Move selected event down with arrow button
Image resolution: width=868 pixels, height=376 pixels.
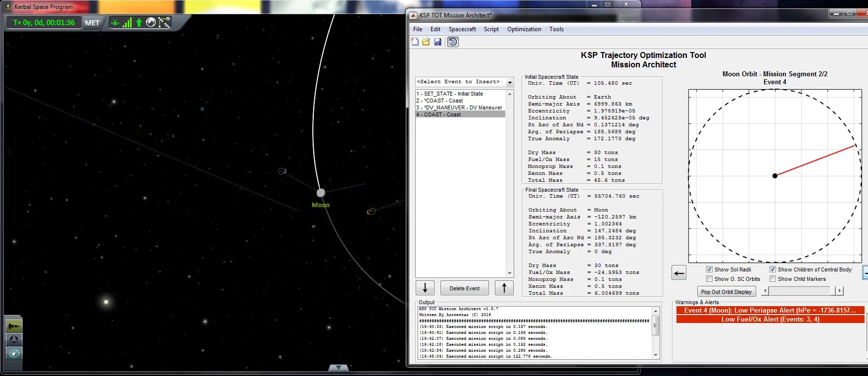(425, 288)
